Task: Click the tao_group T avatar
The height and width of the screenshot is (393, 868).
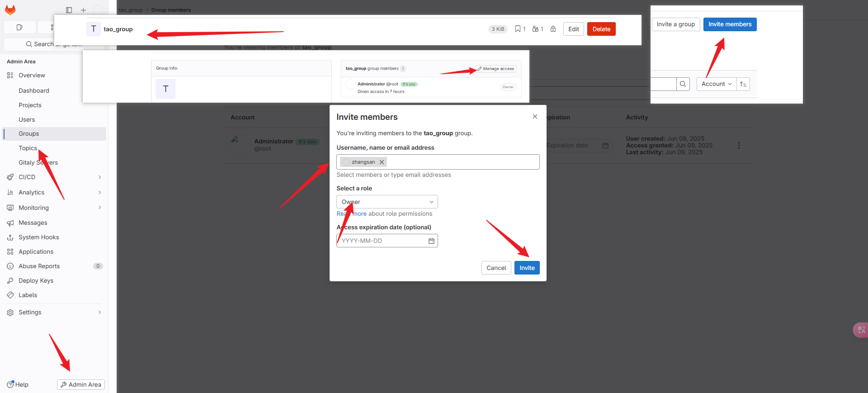Action: (94, 29)
